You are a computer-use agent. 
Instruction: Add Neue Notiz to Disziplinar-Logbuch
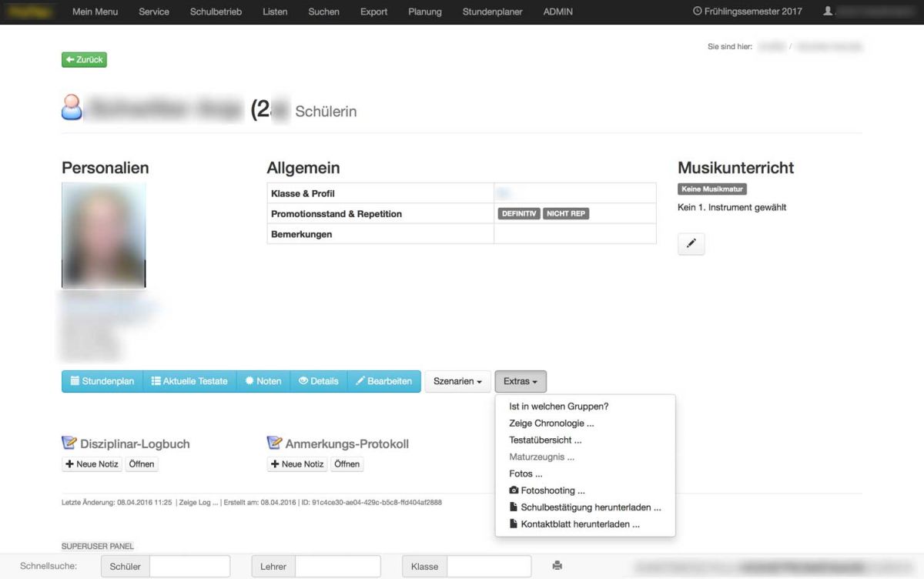[91, 464]
